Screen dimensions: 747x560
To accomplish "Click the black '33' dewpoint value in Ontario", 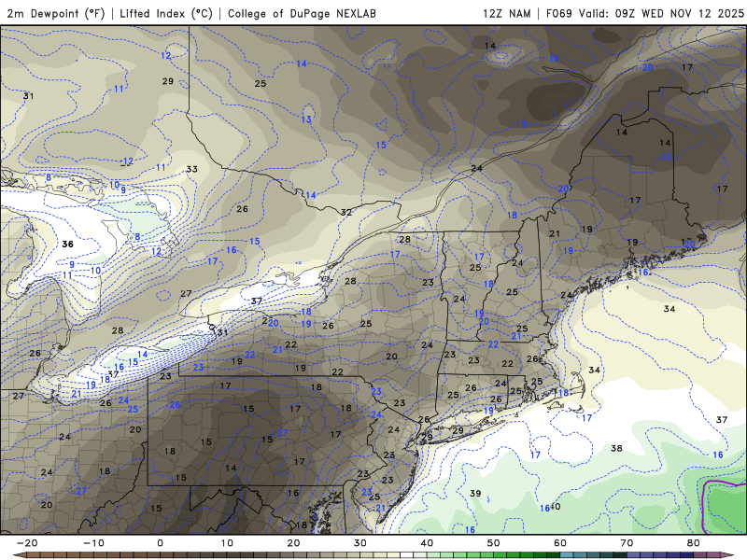I will click(x=192, y=169).
